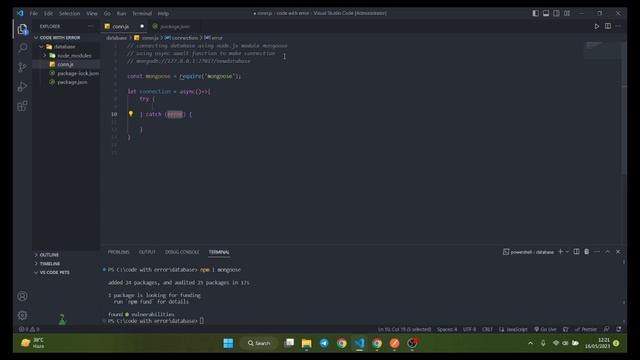Viewport: 640px width, 360px height.
Task: Open the new terminal profile dropdown arrow
Action: click(567, 252)
